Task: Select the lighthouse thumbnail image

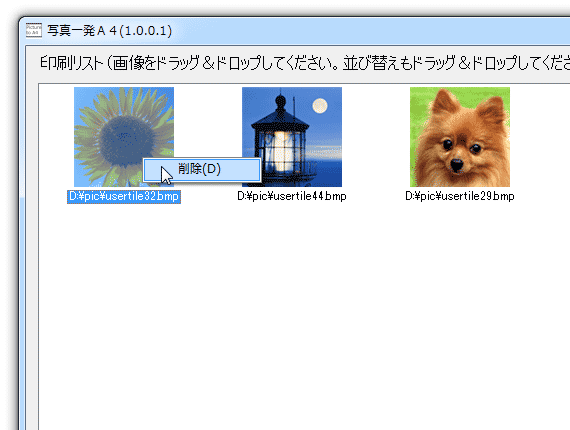Action: 292,137
